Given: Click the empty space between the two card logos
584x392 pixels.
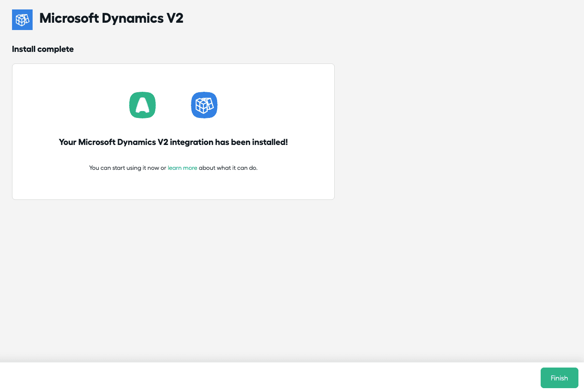Looking at the screenshot, I should (173, 105).
